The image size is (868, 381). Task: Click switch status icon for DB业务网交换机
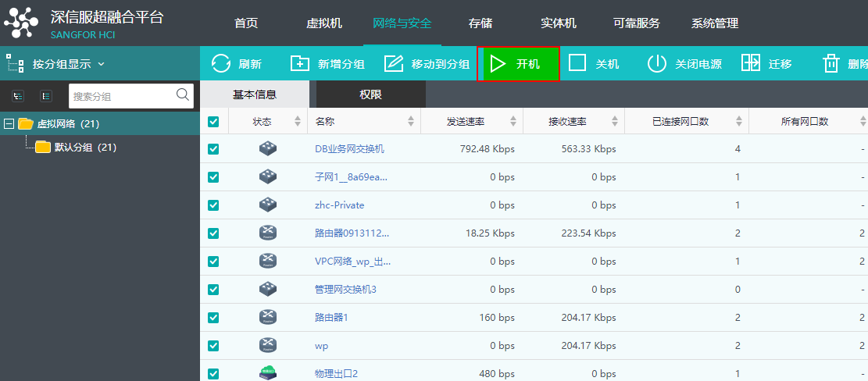[x=268, y=149]
